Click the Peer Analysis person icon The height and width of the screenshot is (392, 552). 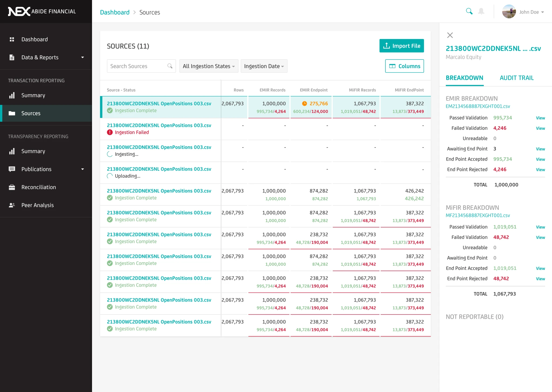point(12,205)
